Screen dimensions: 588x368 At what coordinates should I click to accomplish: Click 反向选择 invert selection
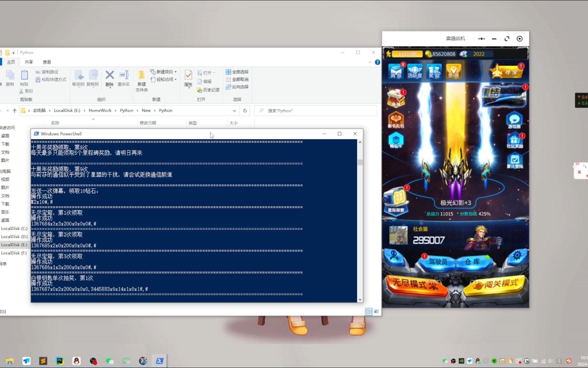pyautogui.click(x=237, y=87)
